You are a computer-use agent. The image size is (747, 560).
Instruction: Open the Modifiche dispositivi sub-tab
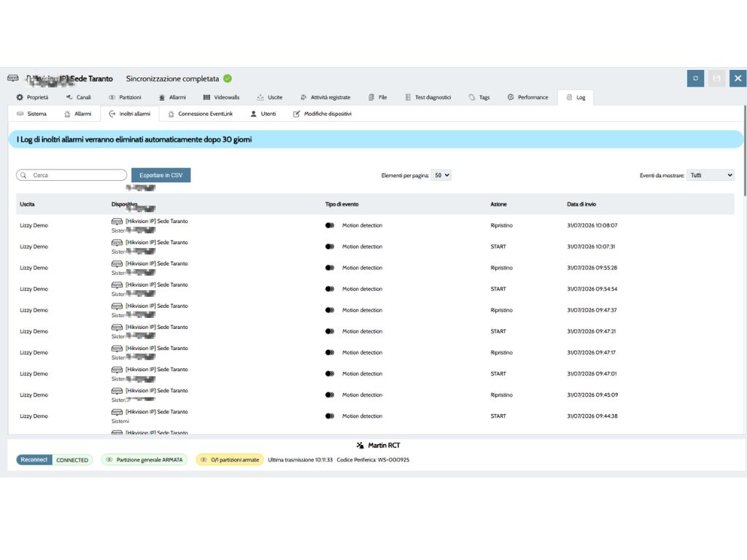pos(322,114)
